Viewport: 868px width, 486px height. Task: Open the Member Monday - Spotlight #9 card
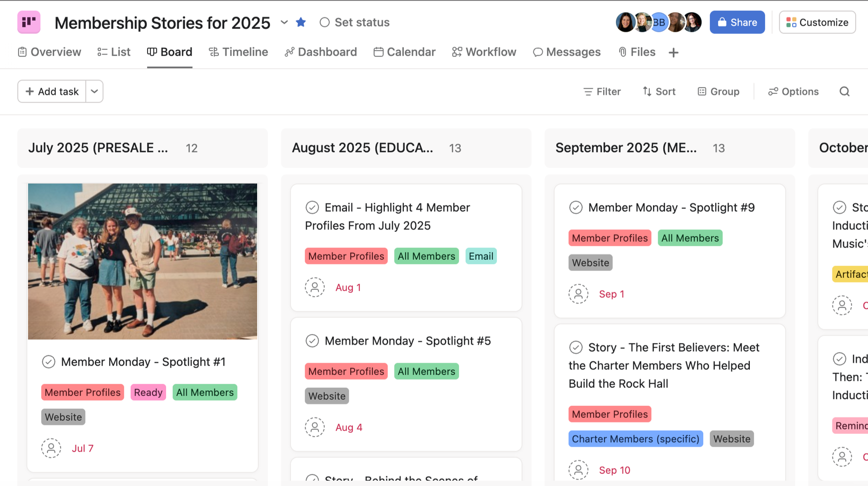(670, 251)
